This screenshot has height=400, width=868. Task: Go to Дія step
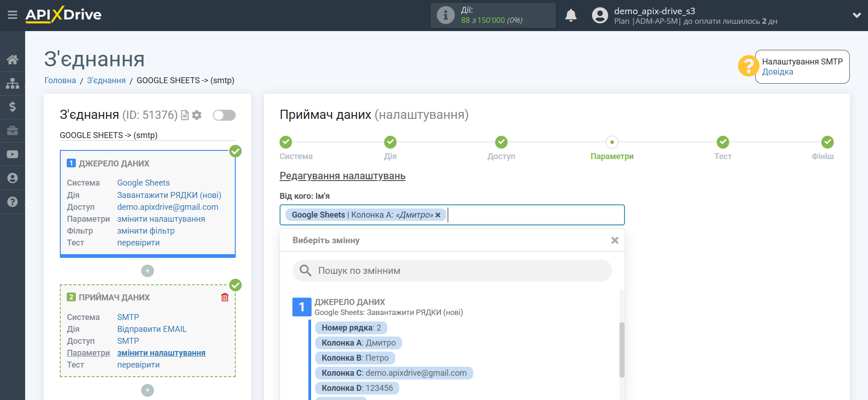tap(390, 142)
